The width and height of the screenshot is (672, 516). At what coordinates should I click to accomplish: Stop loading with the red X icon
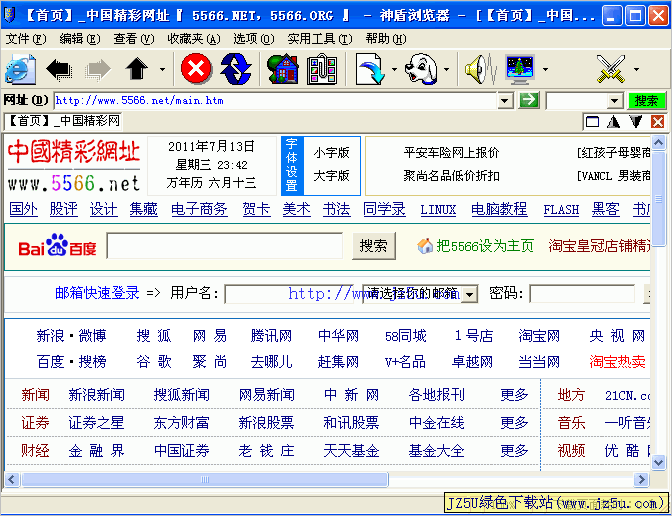196,69
